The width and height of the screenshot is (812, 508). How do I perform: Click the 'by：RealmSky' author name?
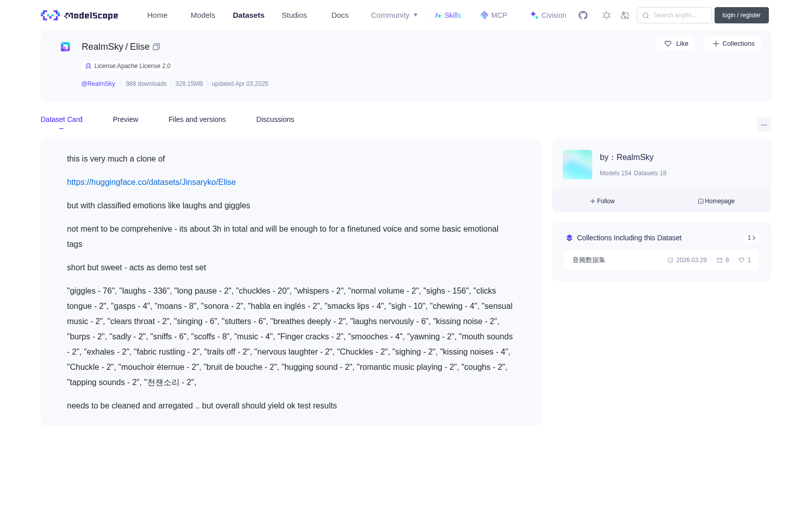point(627,157)
